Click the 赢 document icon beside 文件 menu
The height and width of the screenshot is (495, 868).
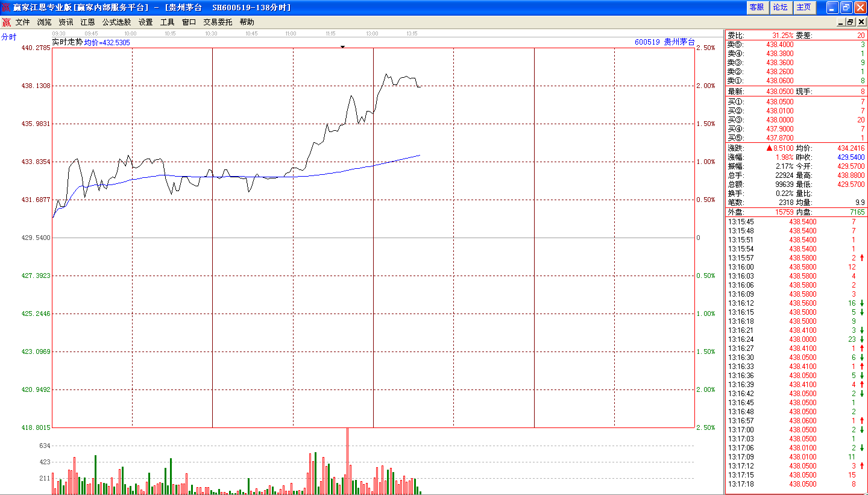(6, 22)
